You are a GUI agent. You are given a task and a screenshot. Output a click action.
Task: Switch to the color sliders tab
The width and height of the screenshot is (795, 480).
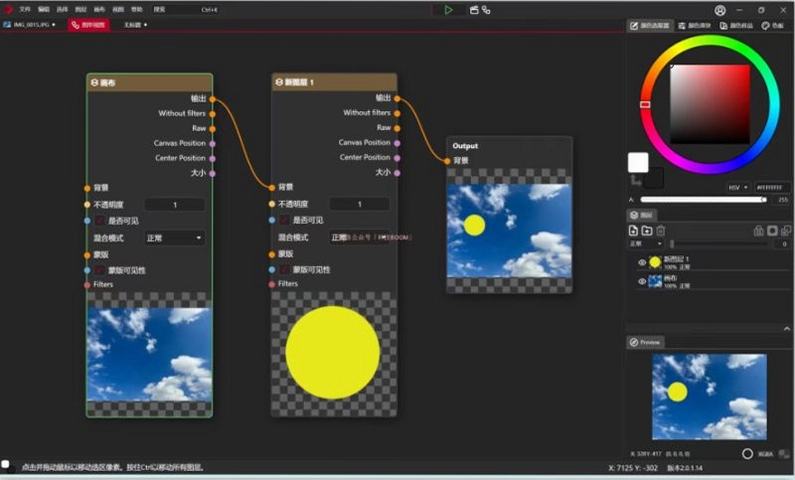coord(695,25)
